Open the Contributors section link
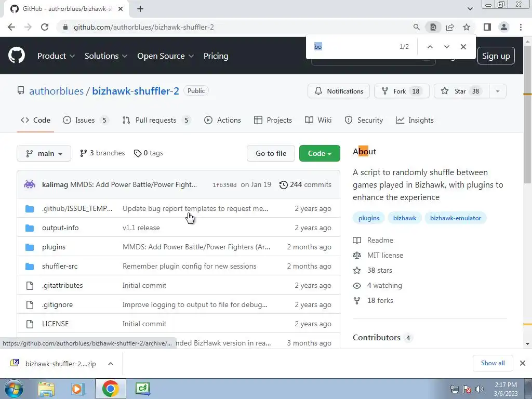The width and height of the screenshot is (532, 399). 382,338
